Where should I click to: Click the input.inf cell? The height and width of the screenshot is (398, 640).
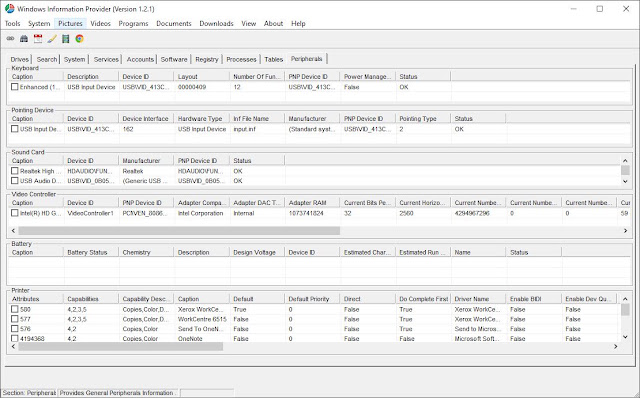(x=244, y=129)
